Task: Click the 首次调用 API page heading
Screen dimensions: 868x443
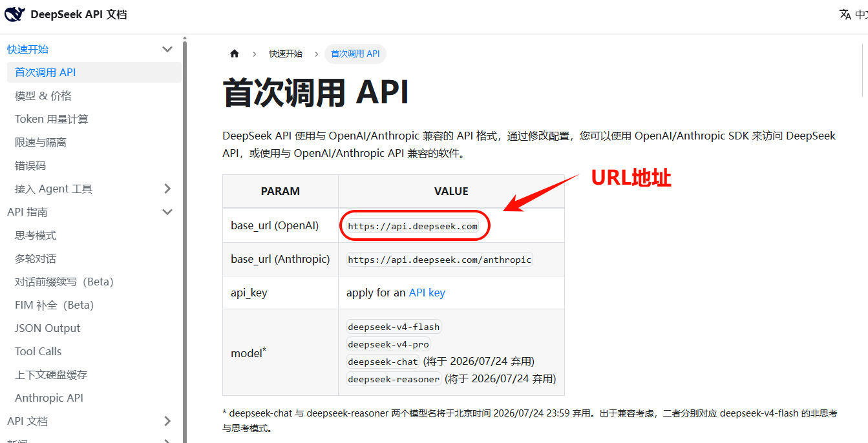Action: 316,92
